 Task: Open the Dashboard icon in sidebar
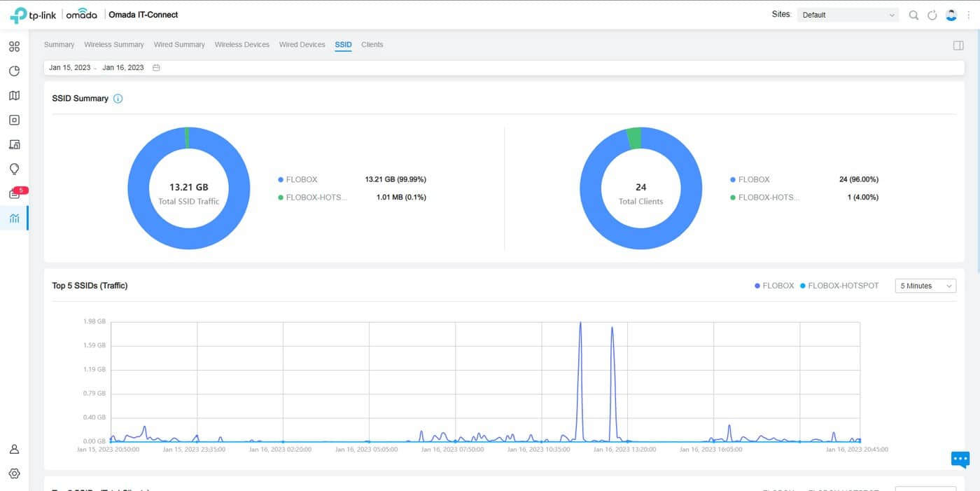(14, 47)
